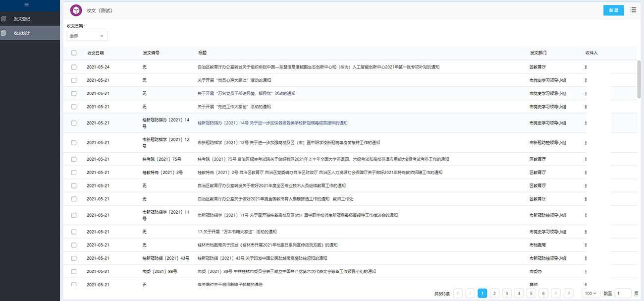Viewport: 644px width, 301px height.
Task: Check the row dated 2021-05-24
Action: pos(74,67)
